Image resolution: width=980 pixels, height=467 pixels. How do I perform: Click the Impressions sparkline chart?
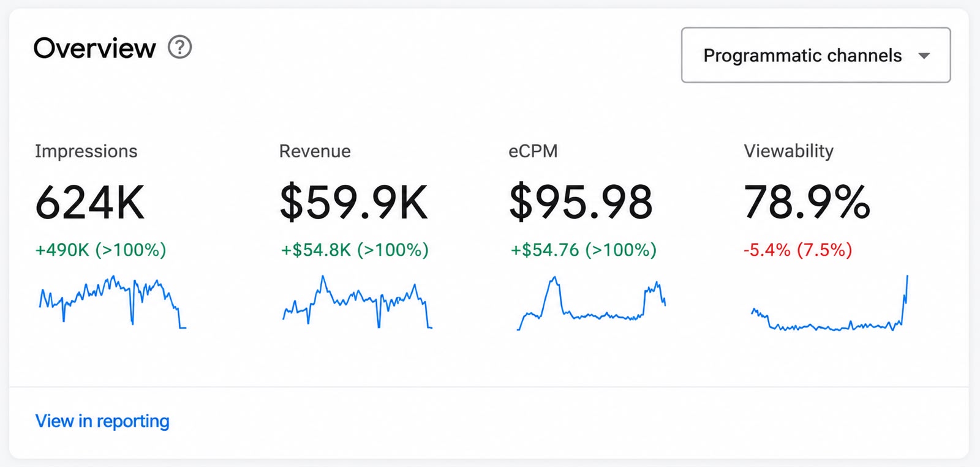[113, 302]
